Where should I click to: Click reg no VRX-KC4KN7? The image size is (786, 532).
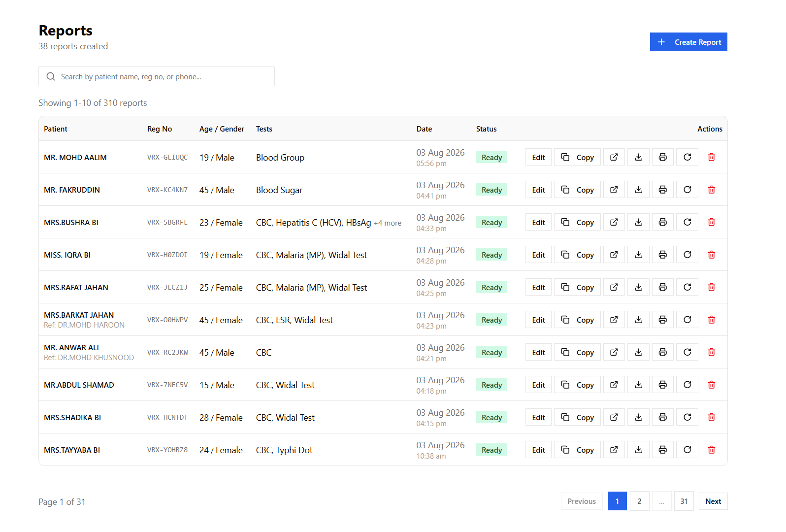[167, 190]
